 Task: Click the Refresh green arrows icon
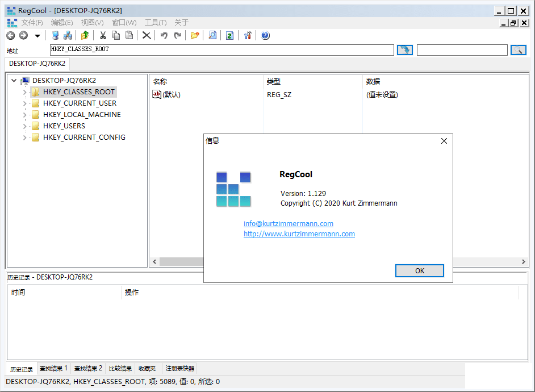point(230,35)
